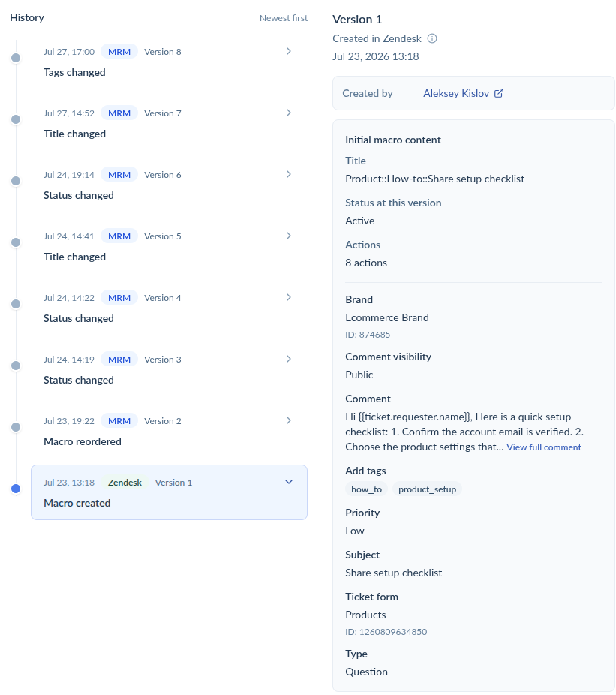The image size is (616, 695).
Task: Click the product_setup tag chip
Action: click(427, 489)
